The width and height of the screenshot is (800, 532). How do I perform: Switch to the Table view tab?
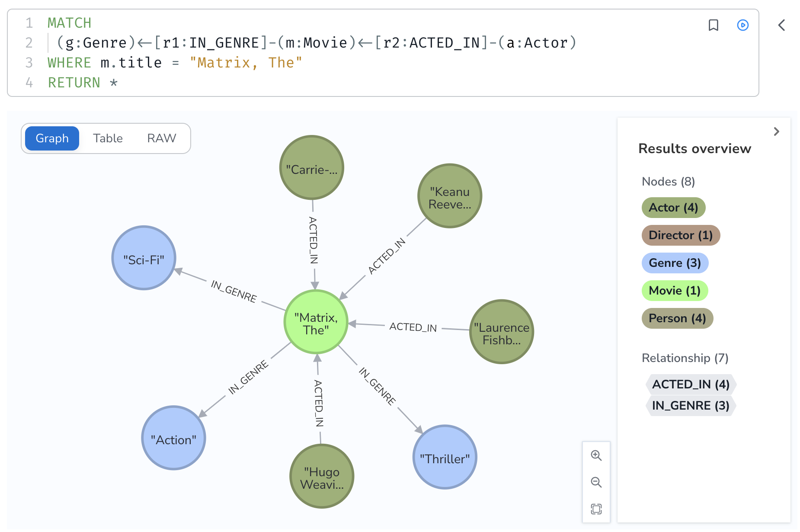108,138
